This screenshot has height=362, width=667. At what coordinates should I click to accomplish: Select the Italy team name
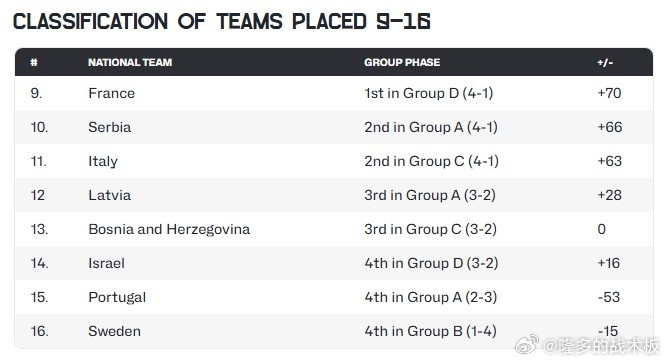[x=103, y=161]
